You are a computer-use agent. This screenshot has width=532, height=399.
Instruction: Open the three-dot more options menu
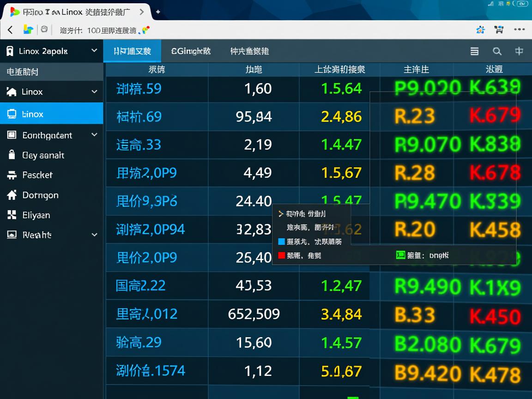pos(520,30)
